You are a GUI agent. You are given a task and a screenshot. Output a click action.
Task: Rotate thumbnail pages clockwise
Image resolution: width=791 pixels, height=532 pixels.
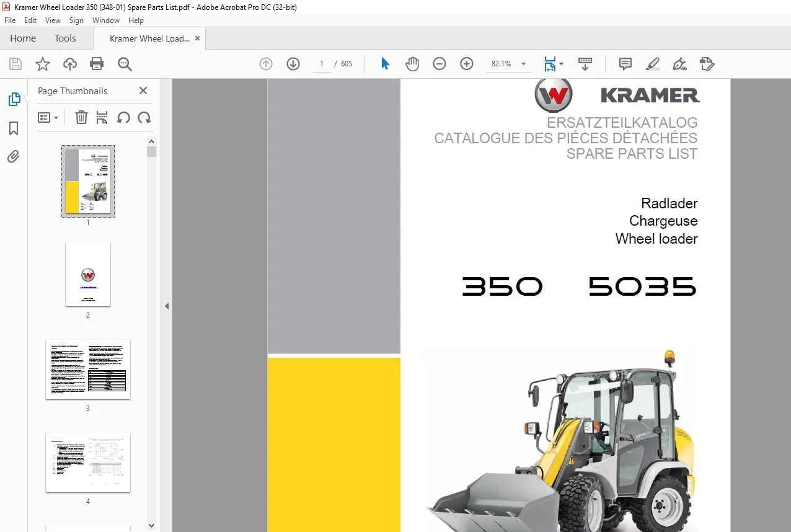(144, 117)
